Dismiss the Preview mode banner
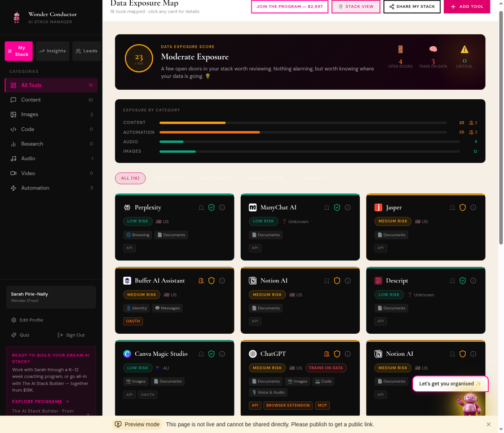Screen dimensions: 504x433 (489, 425)
